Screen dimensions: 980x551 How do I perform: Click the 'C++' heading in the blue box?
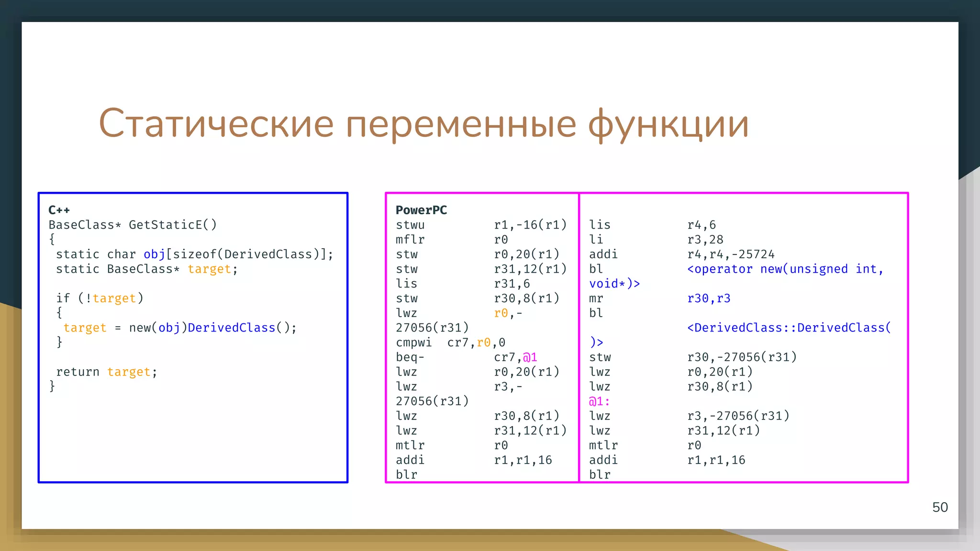coord(59,210)
